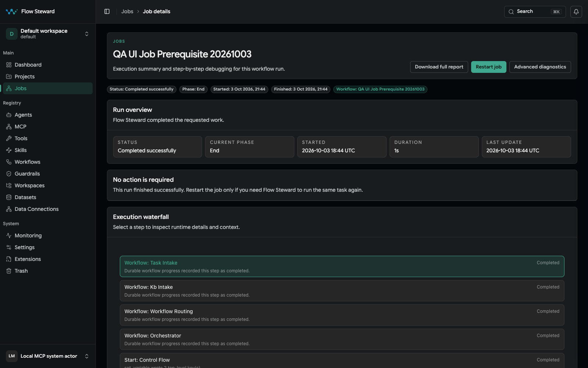
Task: Click the LM avatar badge
Action: click(12, 356)
